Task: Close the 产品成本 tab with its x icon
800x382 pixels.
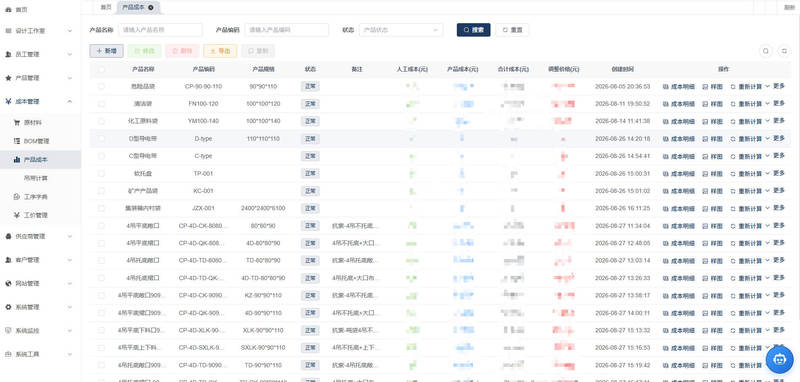Action: click(151, 7)
